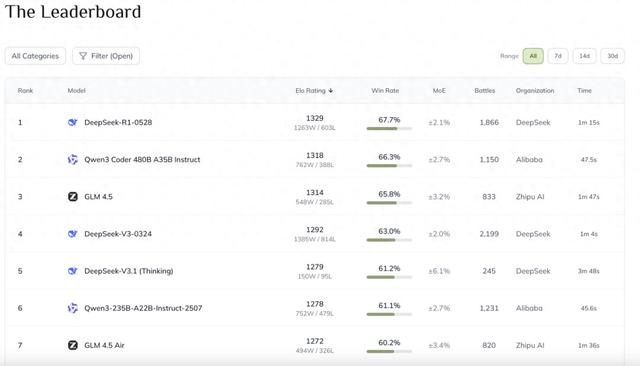Sort by Win Rate column header
640x366 pixels.
click(x=385, y=91)
